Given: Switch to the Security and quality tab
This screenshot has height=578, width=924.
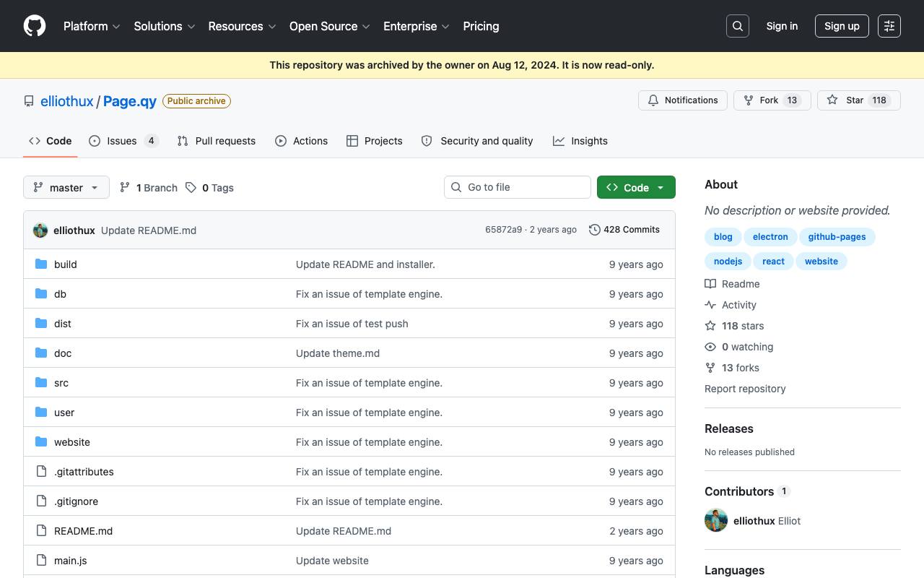Looking at the screenshot, I should click(x=477, y=141).
